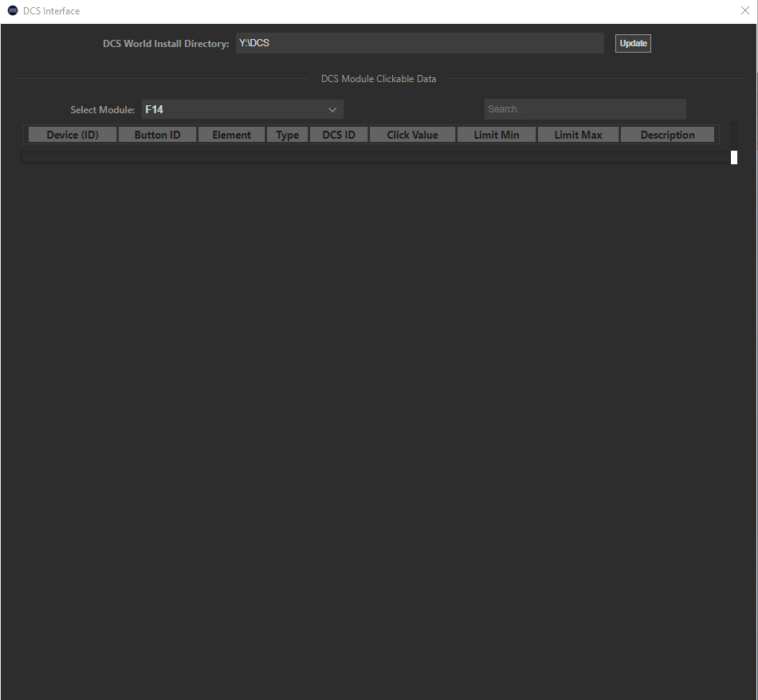
Task: Sort by the Element column
Action: (231, 134)
